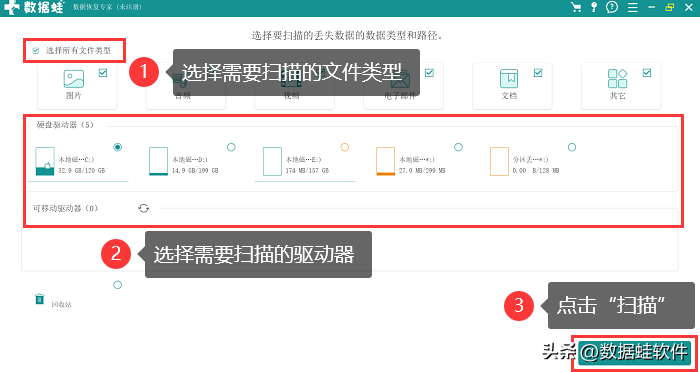Click the 回收站 label text
The height and width of the screenshot is (372, 700).
coord(62,305)
